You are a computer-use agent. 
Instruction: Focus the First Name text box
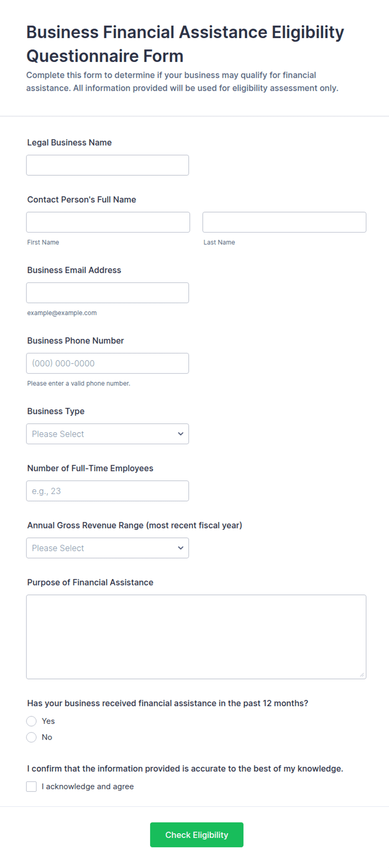tap(108, 222)
